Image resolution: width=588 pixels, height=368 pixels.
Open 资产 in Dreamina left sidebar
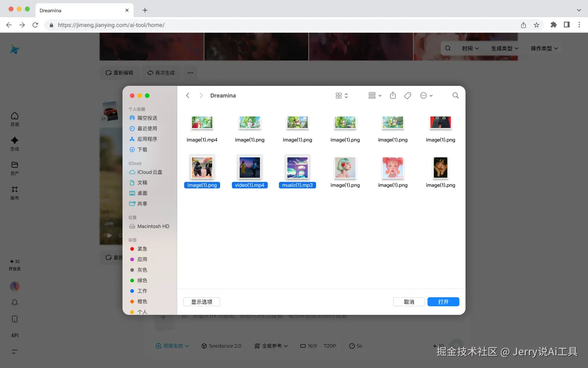pos(15,168)
